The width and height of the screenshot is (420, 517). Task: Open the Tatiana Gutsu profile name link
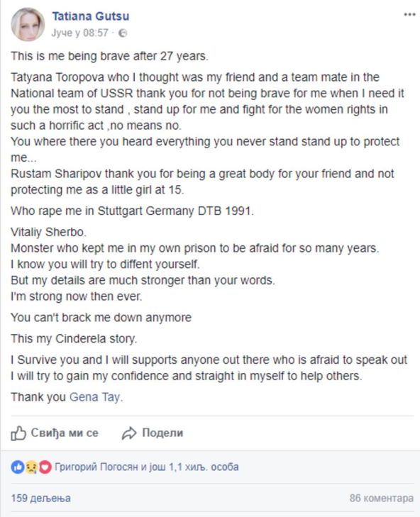91,16
